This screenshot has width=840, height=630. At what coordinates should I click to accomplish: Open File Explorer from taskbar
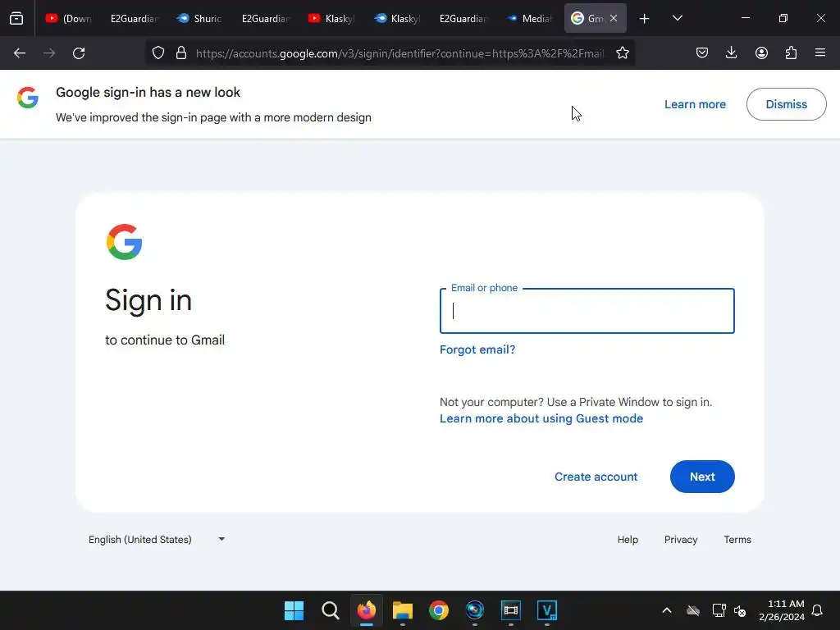tap(402, 610)
